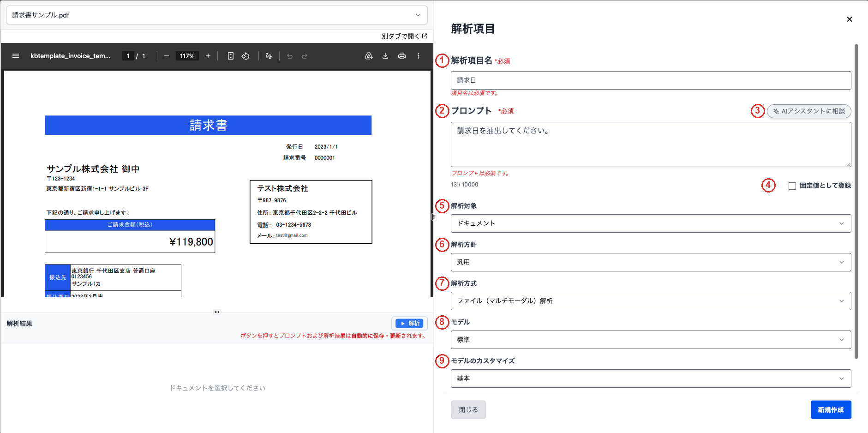Click the undo arrow in PDF toolbar
This screenshot has height=433, width=868.
point(290,56)
